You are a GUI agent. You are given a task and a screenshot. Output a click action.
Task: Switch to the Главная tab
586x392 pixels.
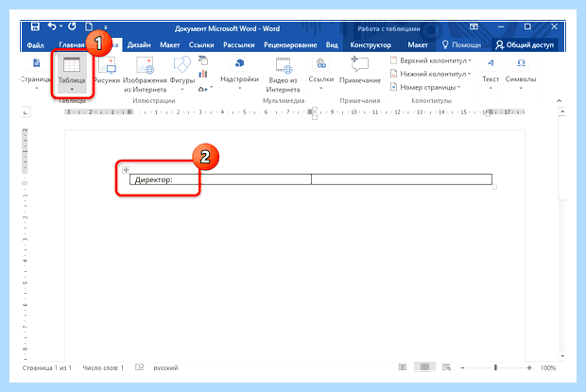point(72,45)
